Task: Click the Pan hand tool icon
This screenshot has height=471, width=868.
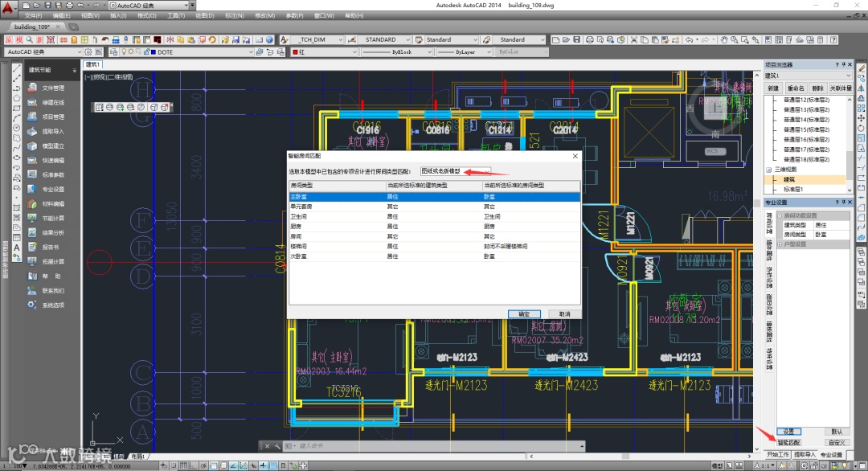Action: [723, 39]
